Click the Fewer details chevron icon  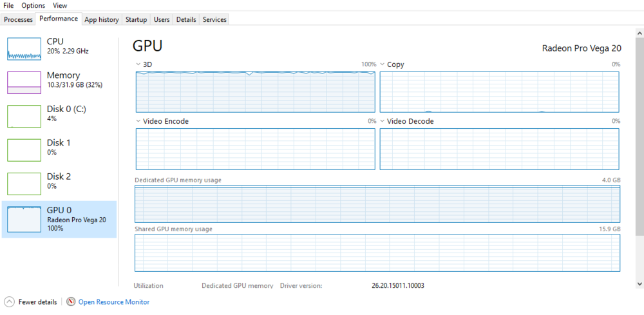point(10,301)
